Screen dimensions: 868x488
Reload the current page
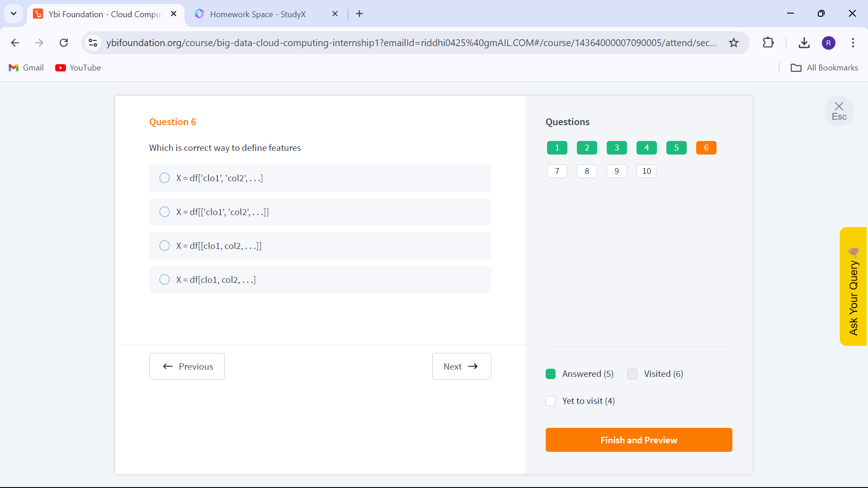(64, 42)
